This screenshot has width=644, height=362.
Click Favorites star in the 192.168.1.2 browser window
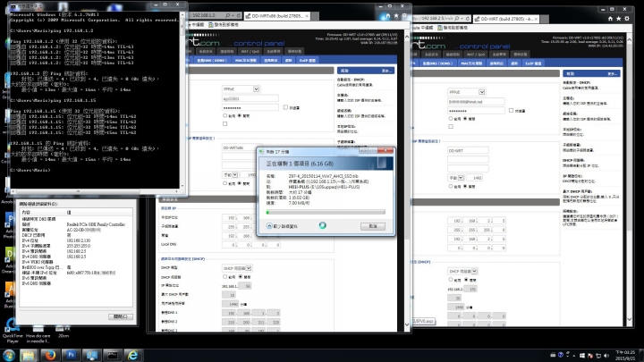(396, 15)
